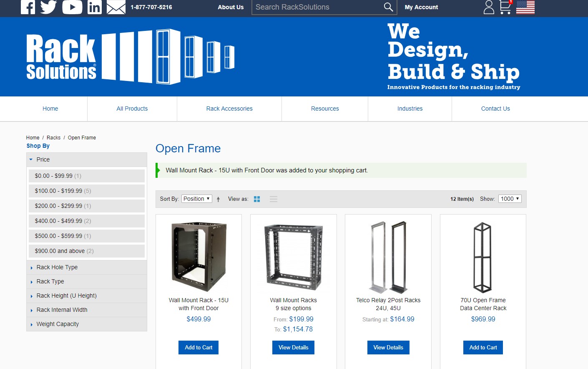Expand the Rack Type filter
Screen dimensions: 588x369
87,281
